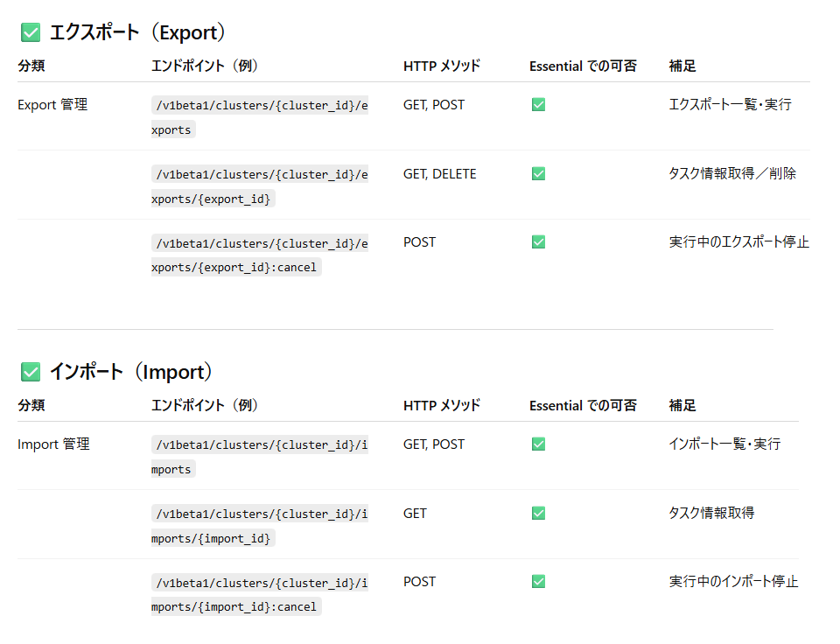The image size is (840, 644).
Task: Click the Essential check mark for 実行中のインポート停止 row
Action: click(538, 582)
